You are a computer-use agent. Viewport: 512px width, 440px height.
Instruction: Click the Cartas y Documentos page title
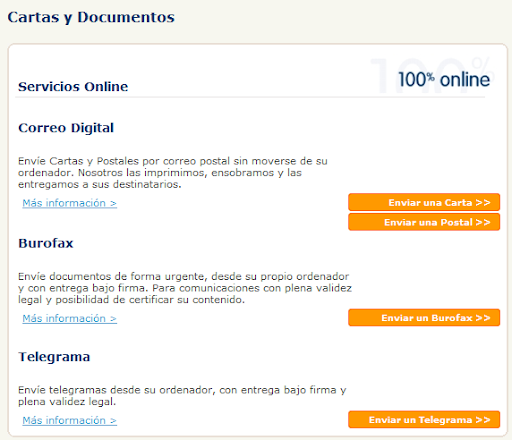(x=91, y=17)
